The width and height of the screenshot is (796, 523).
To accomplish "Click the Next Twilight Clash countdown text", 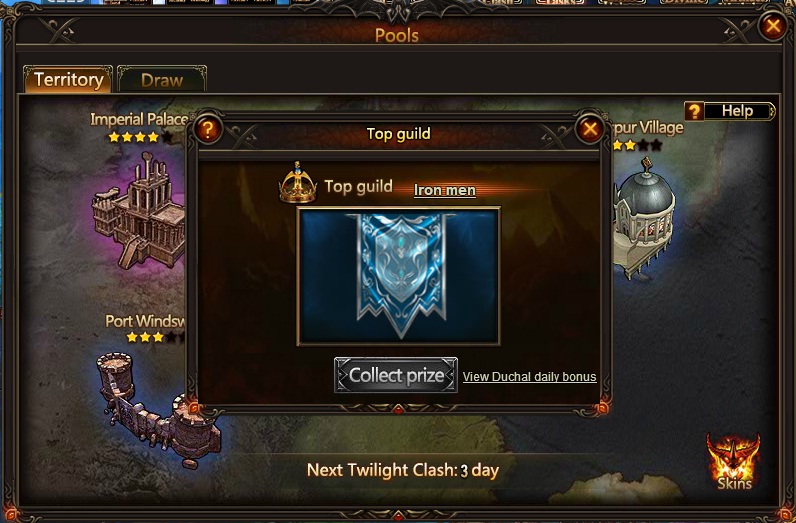I will point(403,470).
